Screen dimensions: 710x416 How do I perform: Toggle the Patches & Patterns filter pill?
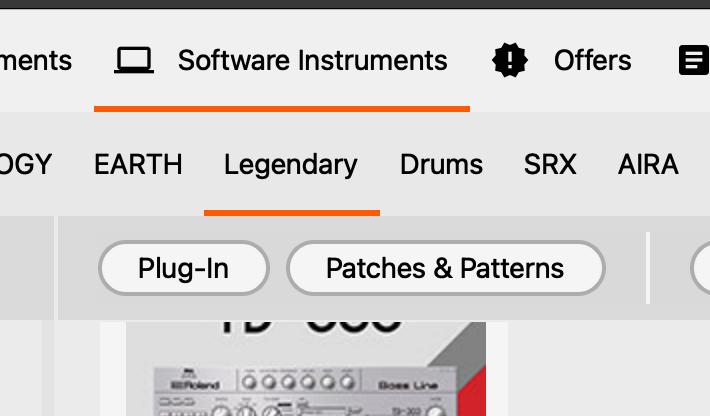[446, 268]
